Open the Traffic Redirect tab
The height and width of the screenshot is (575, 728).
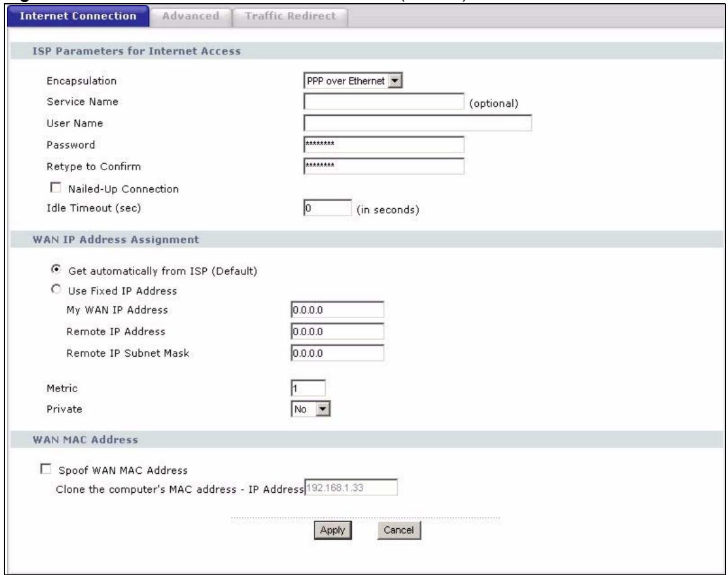pyautogui.click(x=290, y=16)
